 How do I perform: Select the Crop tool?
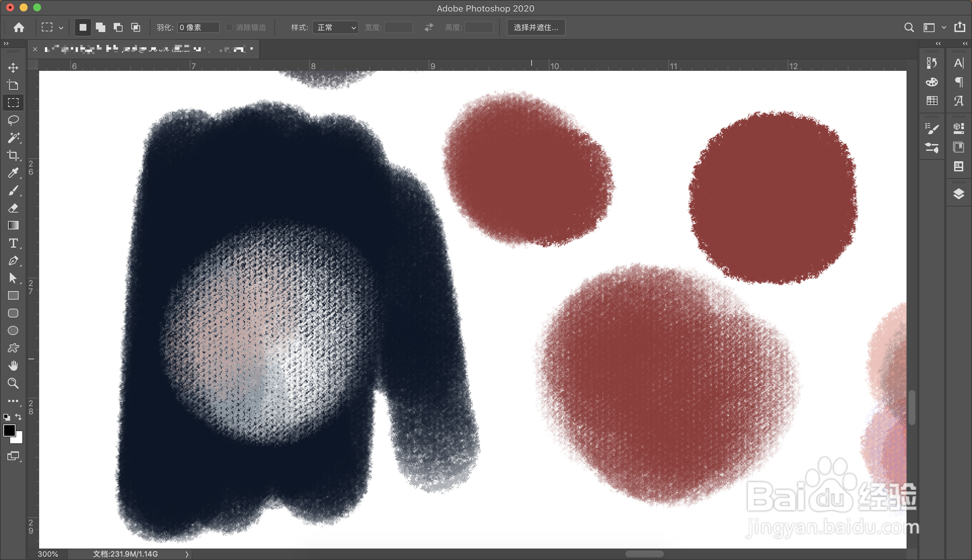pos(13,156)
